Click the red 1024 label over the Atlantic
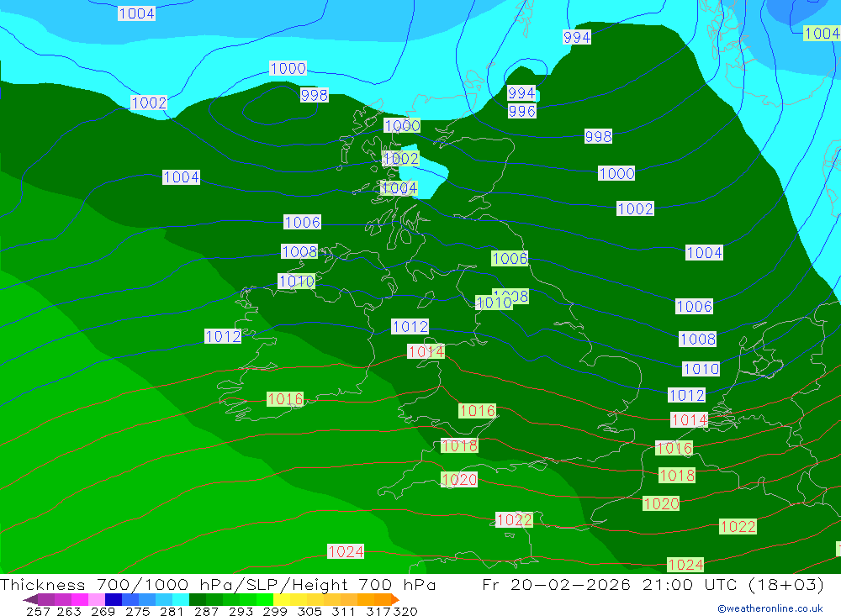 pyautogui.click(x=346, y=551)
